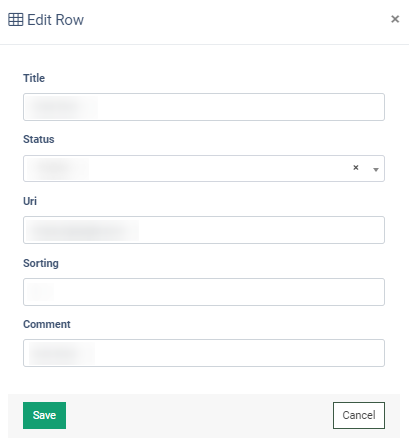The height and width of the screenshot is (448, 409).
Task: Clear the selected Status value with the small x
Action: point(356,168)
